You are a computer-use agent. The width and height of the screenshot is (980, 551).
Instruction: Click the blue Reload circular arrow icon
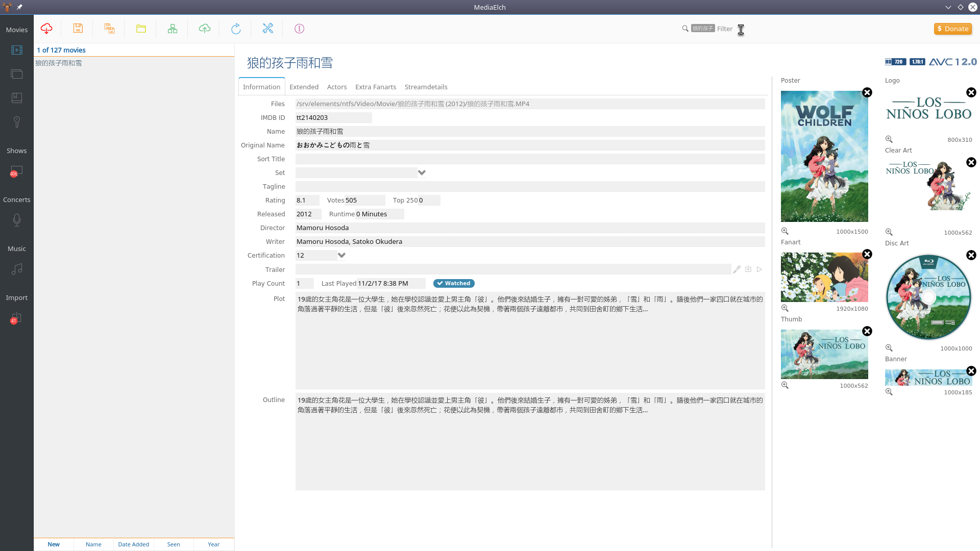click(236, 29)
